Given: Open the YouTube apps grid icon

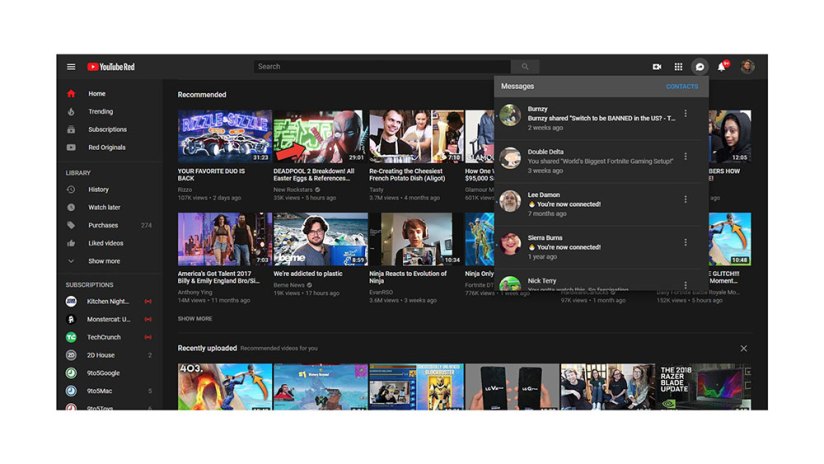Looking at the screenshot, I should tap(678, 67).
